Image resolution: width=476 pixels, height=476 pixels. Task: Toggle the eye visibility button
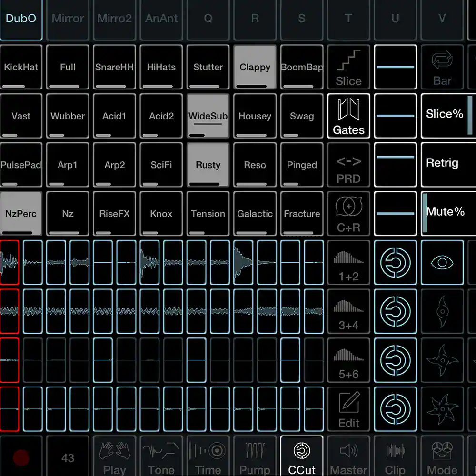click(x=442, y=263)
